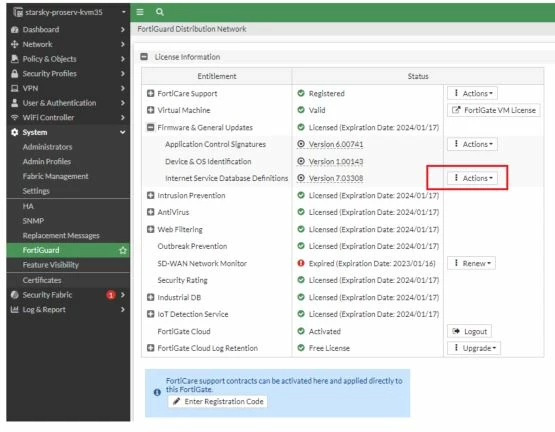Click the Policy & Objects icon
The width and height of the screenshot is (555, 432).
15,59
